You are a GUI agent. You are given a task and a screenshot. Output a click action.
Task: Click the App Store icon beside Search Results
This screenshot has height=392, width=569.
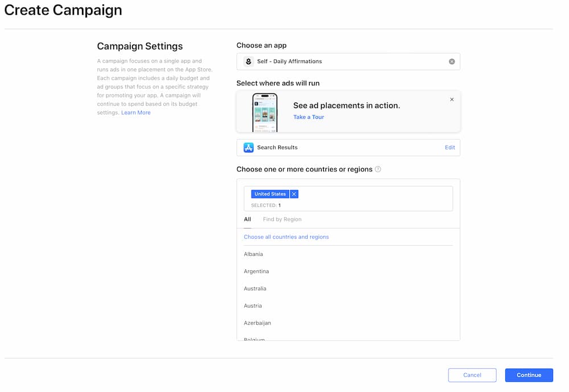[249, 147]
